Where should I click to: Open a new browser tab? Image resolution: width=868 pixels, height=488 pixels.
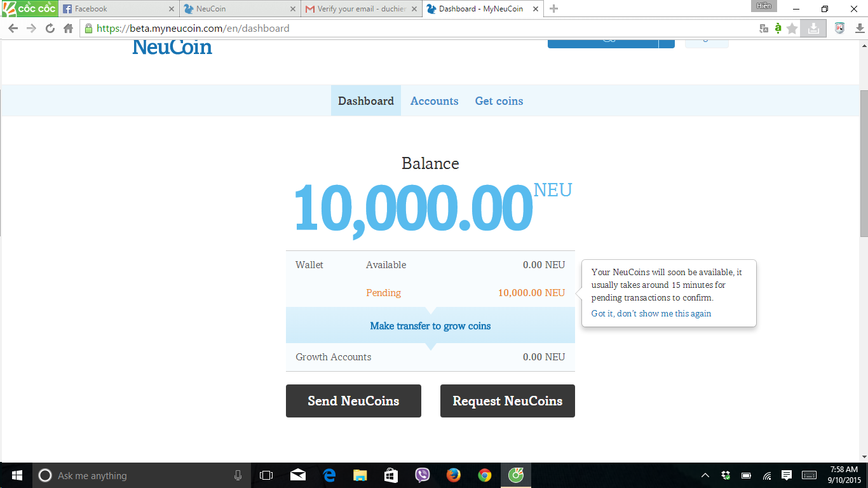coord(553,9)
